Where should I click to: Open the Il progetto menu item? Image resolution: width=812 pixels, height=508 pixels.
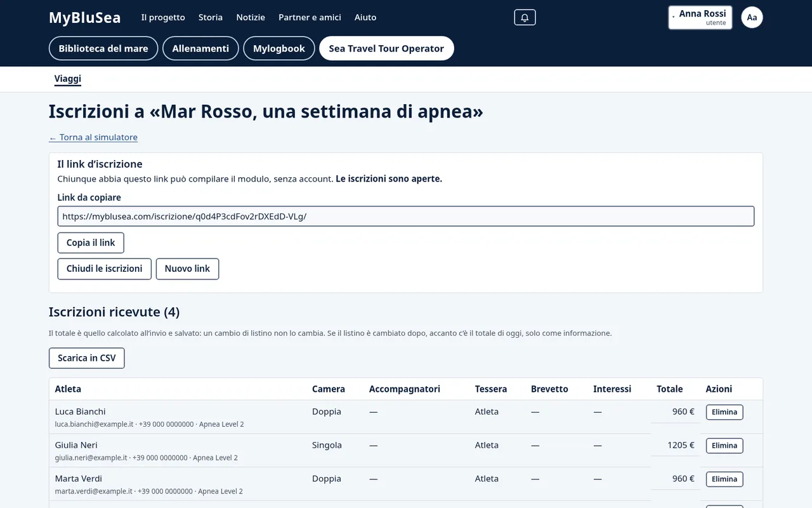(x=163, y=17)
